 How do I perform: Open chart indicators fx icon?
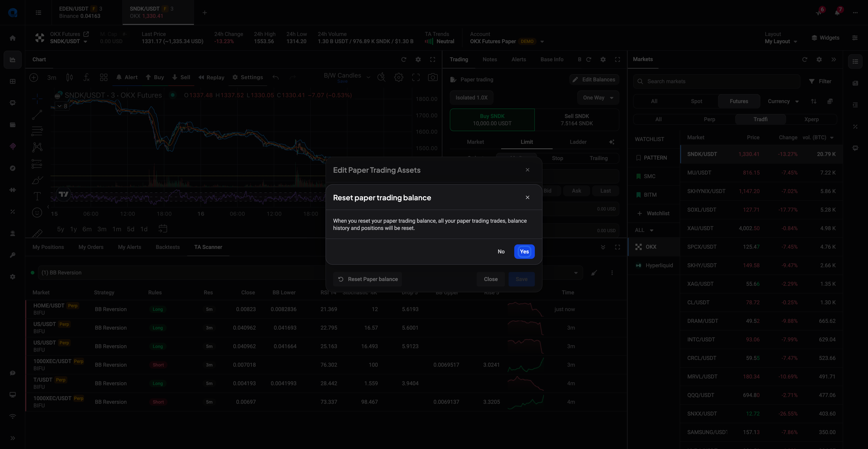[x=87, y=78]
